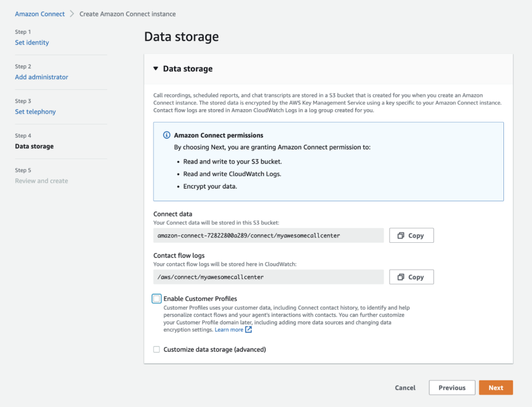Viewport: 532px width, 407px height.
Task: Click Create Amazon Connect instance breadcrumb
Action: click(128, 14)
